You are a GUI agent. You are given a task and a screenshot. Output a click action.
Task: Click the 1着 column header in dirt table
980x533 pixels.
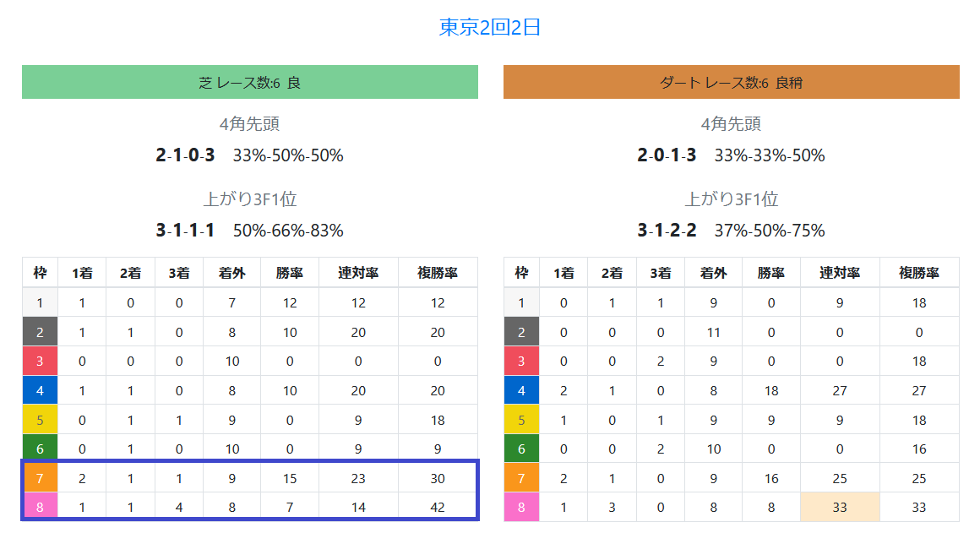pos(563,273)
